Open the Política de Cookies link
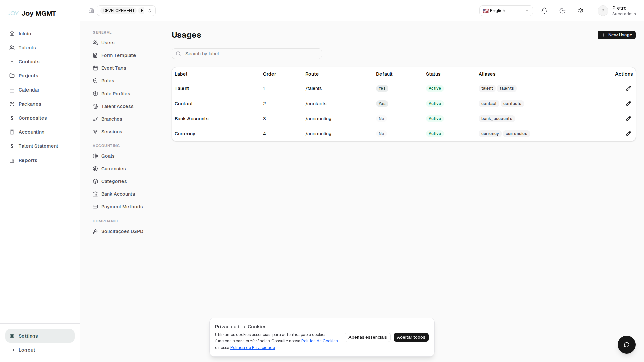The width and height of the screenshot is (644, 362). (319, 341)
